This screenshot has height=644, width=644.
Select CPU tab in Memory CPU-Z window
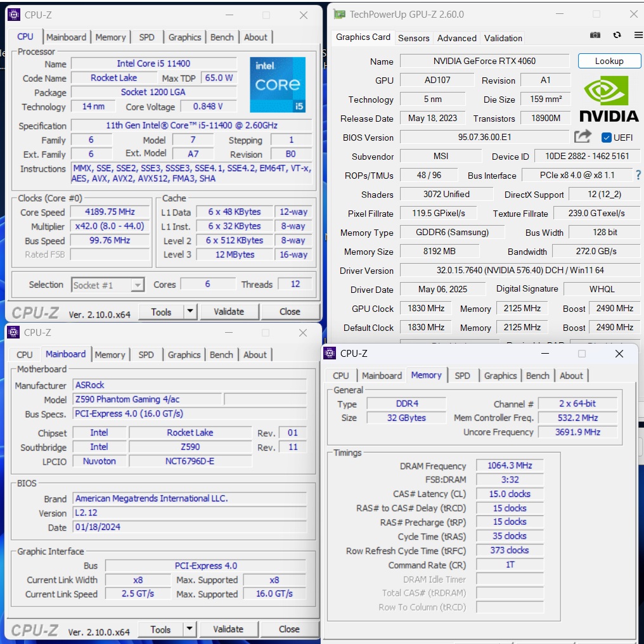(341, 376)
